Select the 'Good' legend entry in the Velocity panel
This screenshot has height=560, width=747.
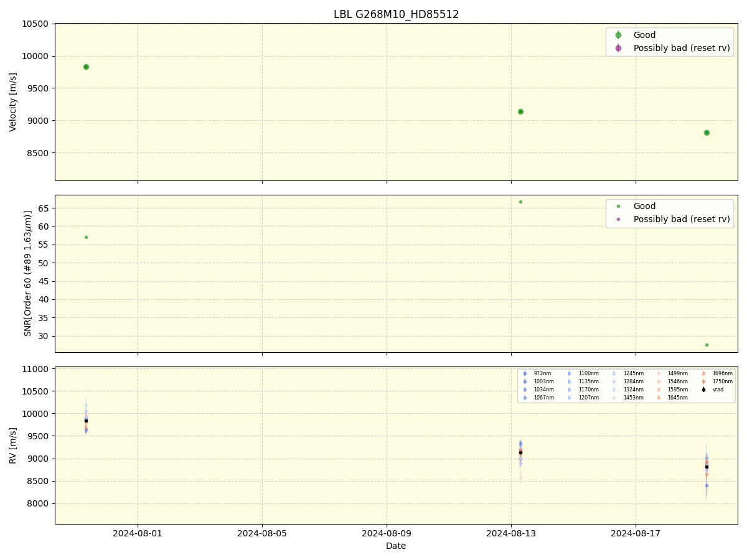point(644,35)
